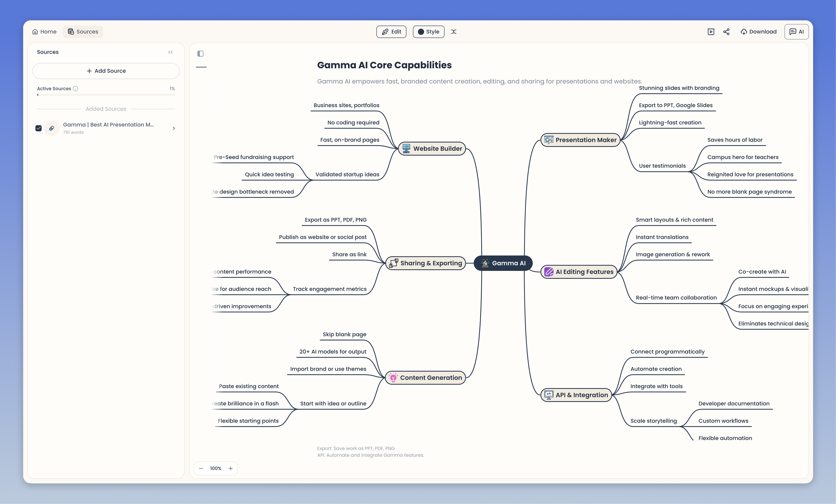Viewport: 836px width, 504px height.
Task: Click the link icon on the Gamma source entry
Action: (51, 128)
